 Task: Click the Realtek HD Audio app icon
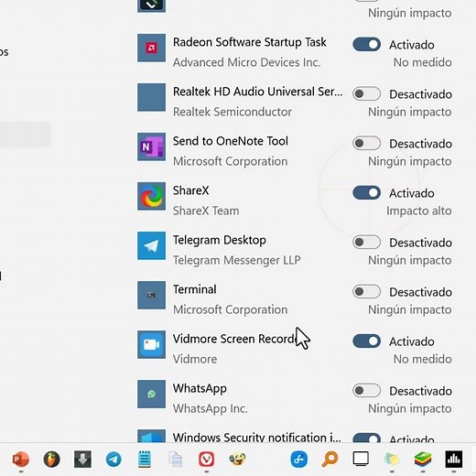tap(151, 97)
